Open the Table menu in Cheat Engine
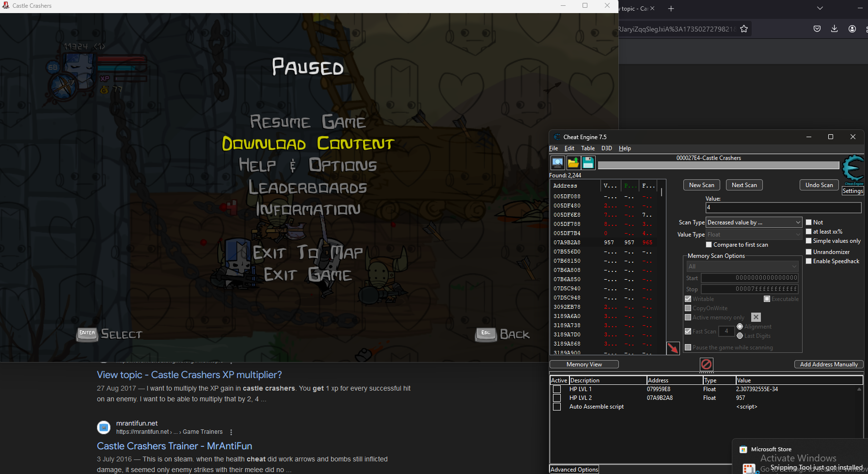868x474 pixels. pyautogui.click(x=587, y=148)
